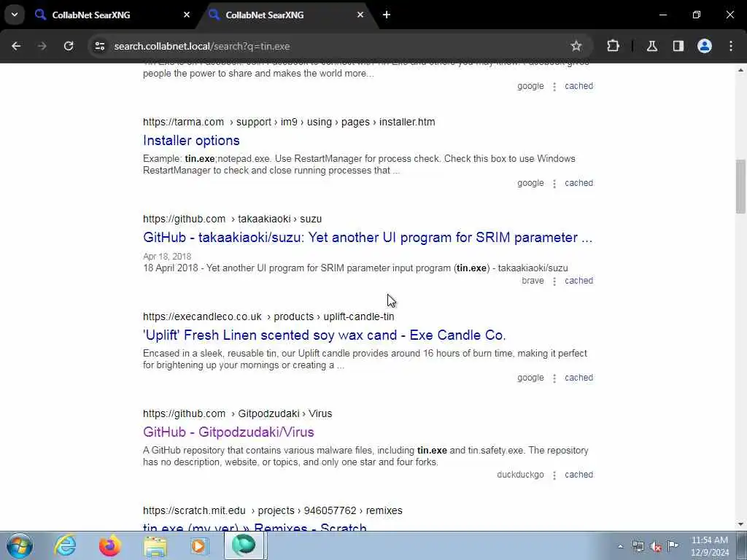This screenshot has height=560, width=747.
Task: Launch Internet Explorer from the taskbar
Action: click(65, 545)
